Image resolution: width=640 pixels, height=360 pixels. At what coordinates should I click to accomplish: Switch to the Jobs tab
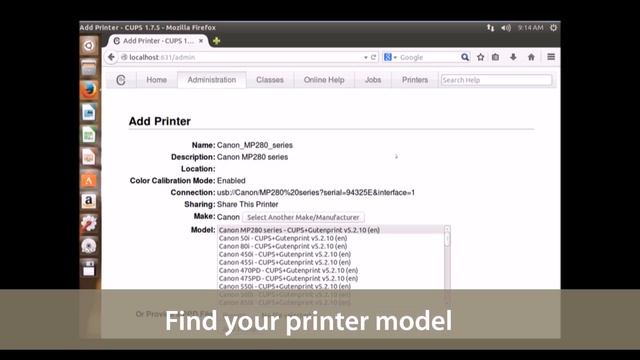(x=373, y=80)
